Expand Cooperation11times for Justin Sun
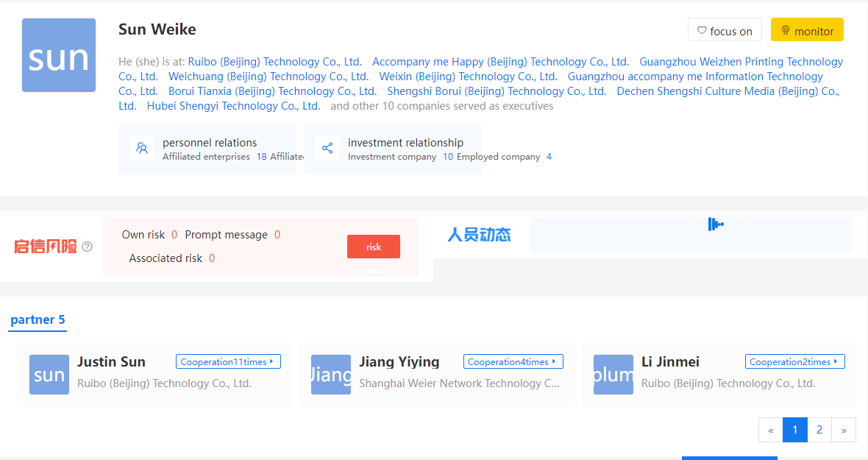This screenshot has height=460, width=868. pos(228,361)
